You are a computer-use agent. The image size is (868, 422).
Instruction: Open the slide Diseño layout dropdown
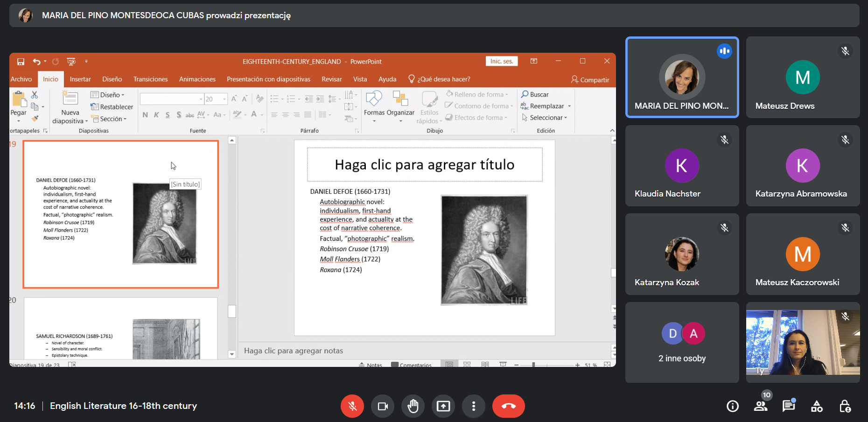108,95
